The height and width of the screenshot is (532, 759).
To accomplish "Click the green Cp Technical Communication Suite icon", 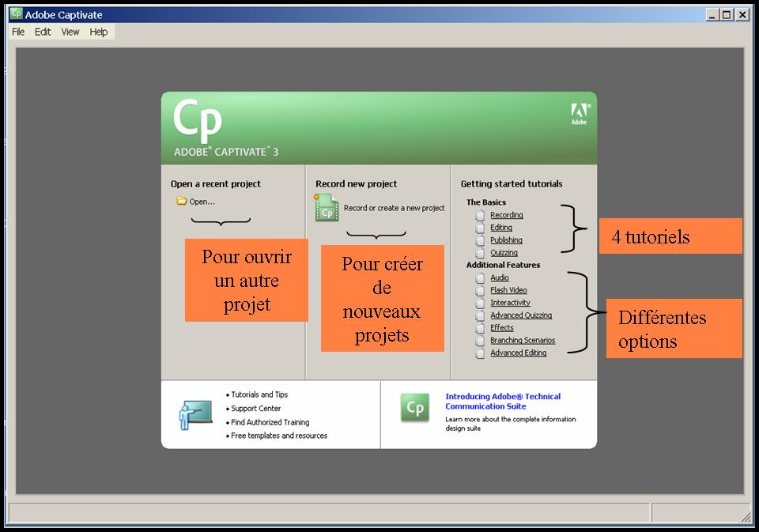I will coord(415,408).
